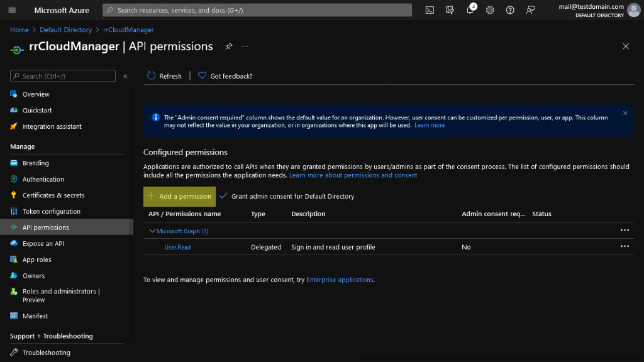Go to Default Directory breadcrumb
Image resolution: width=644 pixels, height=362 pixels.
(65, 30)
